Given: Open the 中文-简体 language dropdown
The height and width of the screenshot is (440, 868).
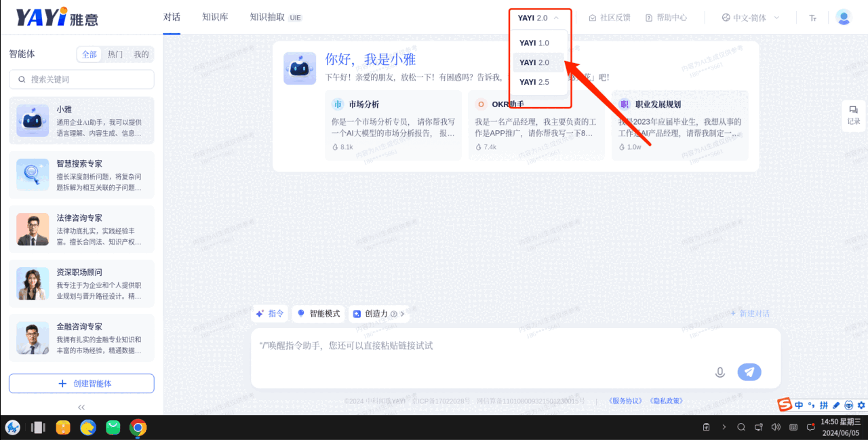Looking at the screenshot, I should (750, 18).
